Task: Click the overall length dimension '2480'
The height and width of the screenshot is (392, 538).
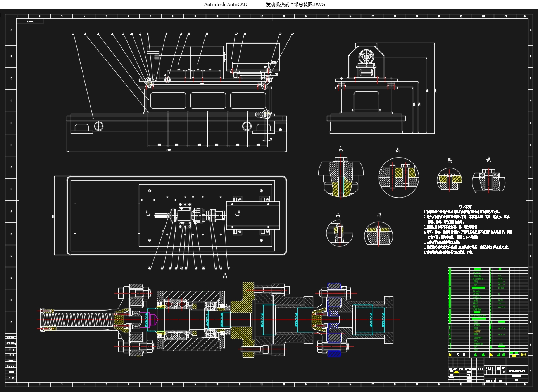Action: click(x=169, y=150)
